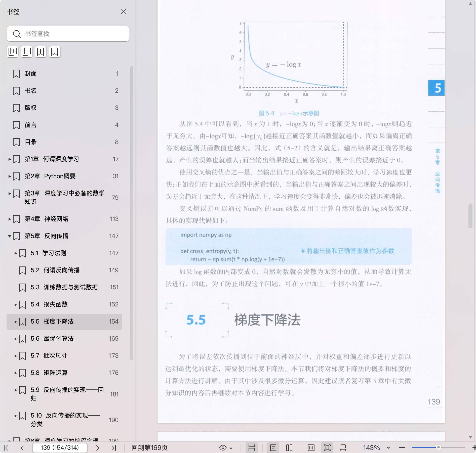This screenshot has height=453, width=476.
Task: Click the collapse all bookmarks icon
Action: [x=27, y=52]
